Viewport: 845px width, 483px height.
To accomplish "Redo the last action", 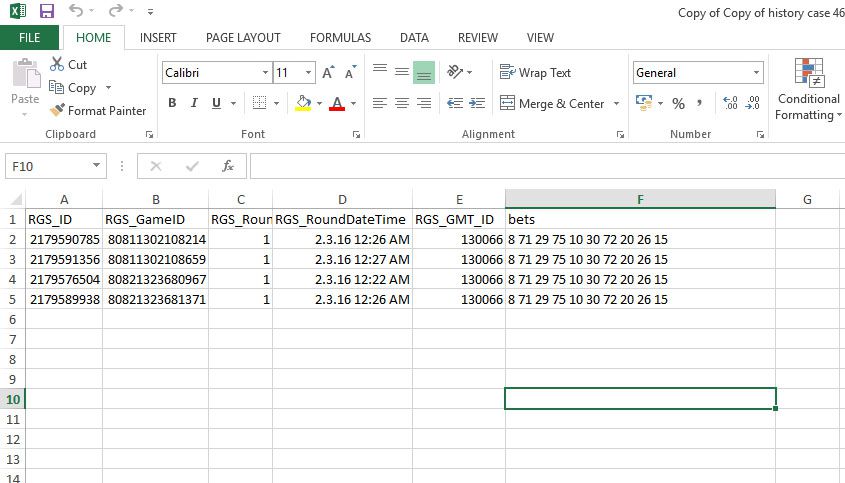I will [115, 11].
